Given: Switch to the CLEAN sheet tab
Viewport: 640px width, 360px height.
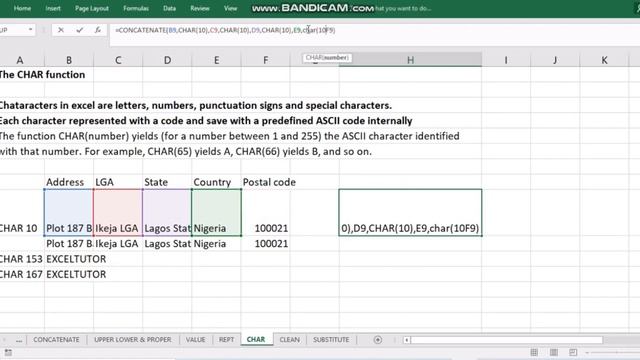Looking at the screenshot, I should click(289, 340).
